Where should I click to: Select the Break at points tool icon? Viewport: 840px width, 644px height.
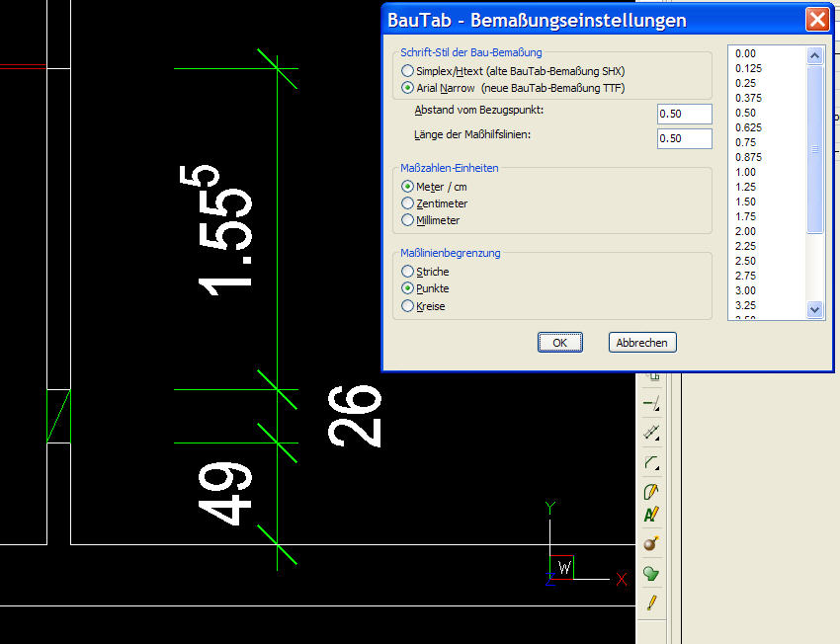point(651,433)
